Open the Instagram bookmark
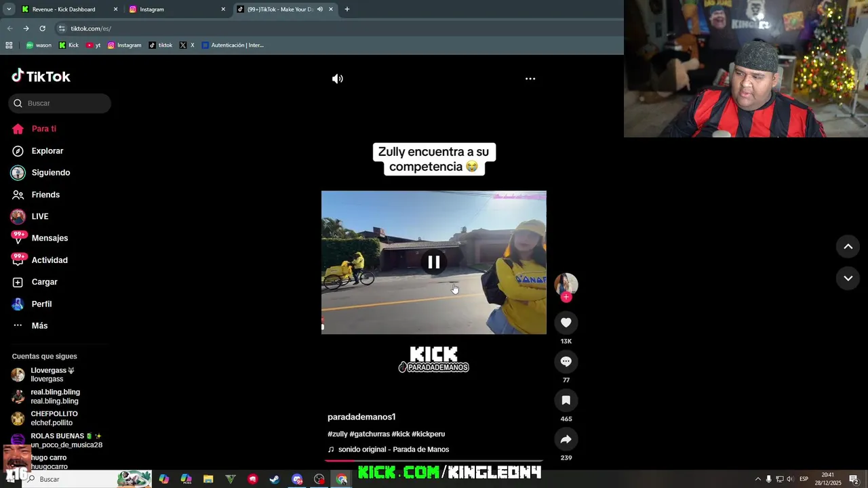The height and width of the screenshot is (488, 868). pos(125,45)
